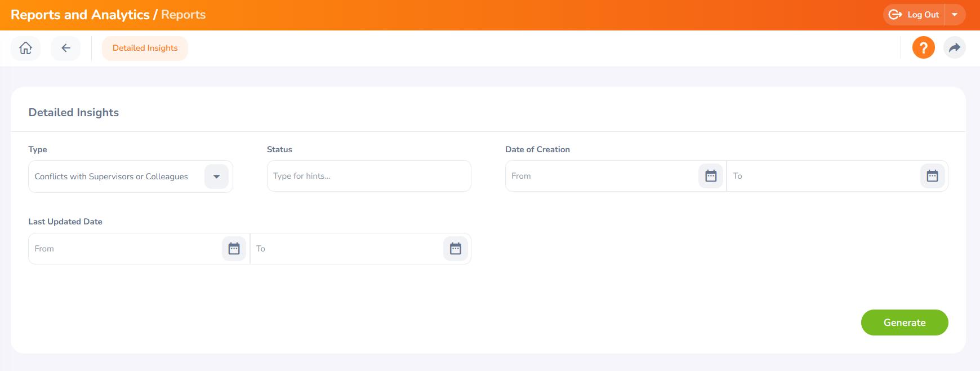The width and height of the screenshot is (980, 371).
Task: Expand the Type dropdown arrow
Action: pos(216,176)
